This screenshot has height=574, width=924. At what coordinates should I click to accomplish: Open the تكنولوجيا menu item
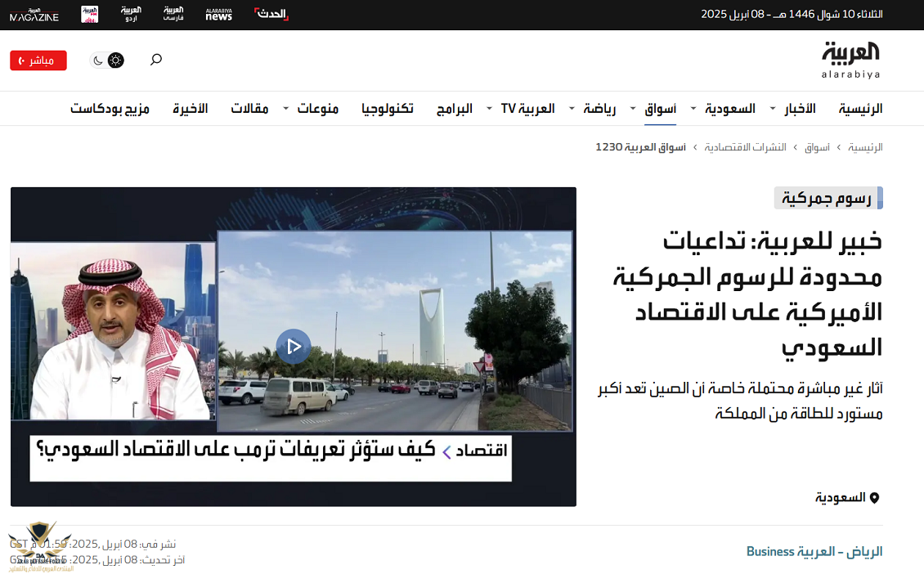click(x=388, y=109)
